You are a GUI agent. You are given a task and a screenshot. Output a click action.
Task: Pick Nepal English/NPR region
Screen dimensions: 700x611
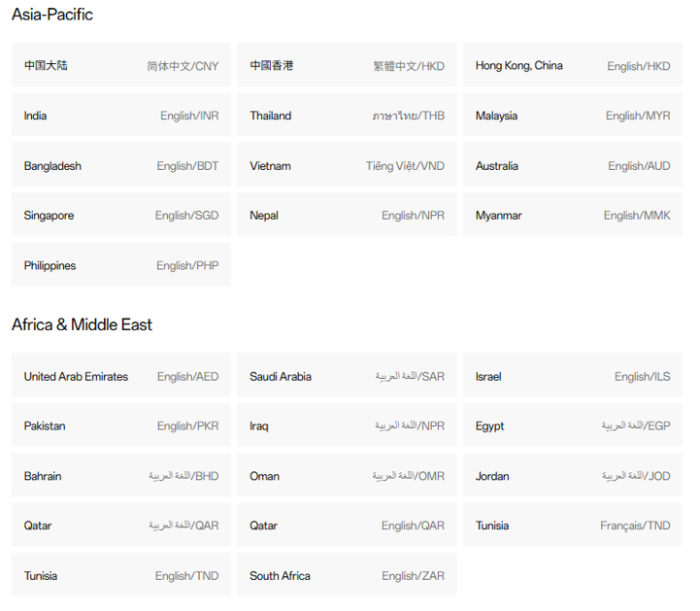(347, 215)
